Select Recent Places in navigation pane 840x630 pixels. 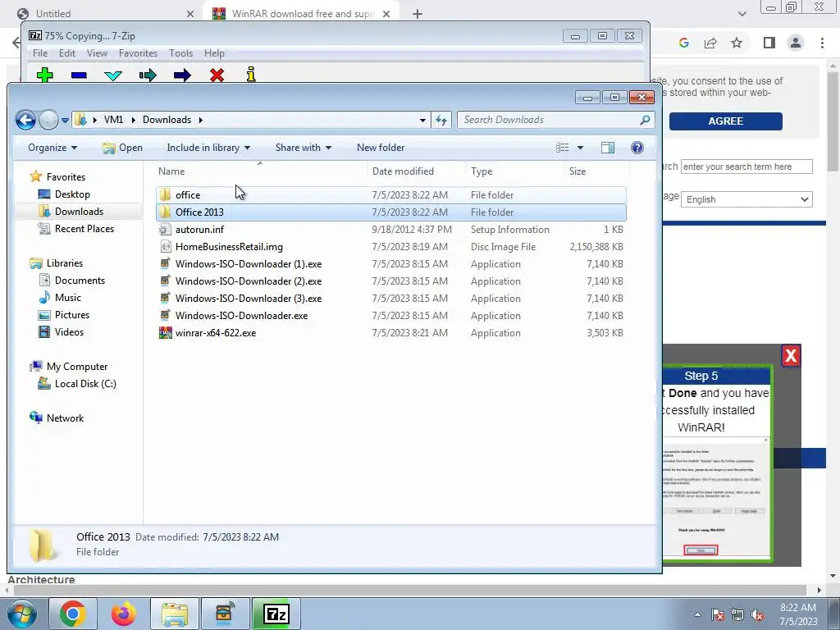[76, 229]
